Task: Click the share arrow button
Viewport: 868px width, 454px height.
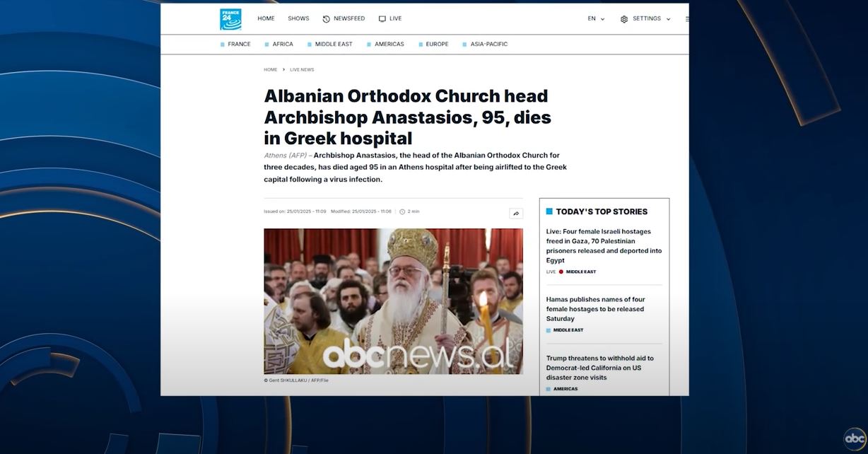Action: coord(516,213)
